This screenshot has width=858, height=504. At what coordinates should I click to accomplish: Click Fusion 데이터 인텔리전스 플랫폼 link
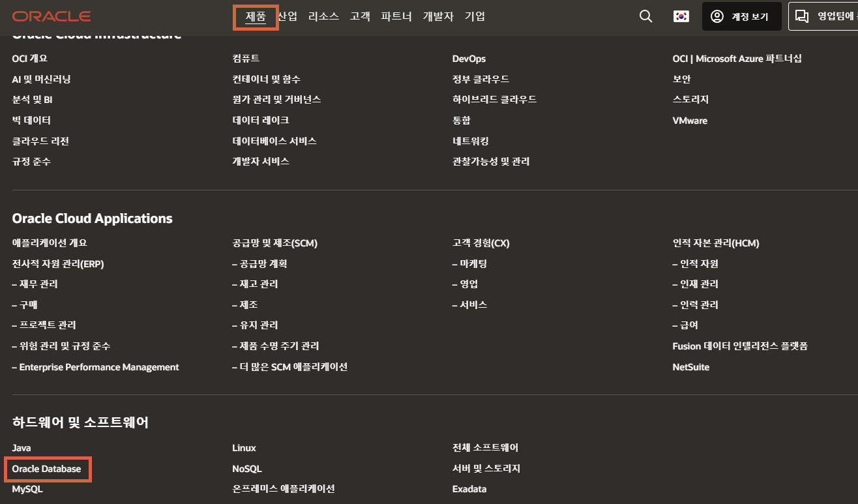(741, 346)
